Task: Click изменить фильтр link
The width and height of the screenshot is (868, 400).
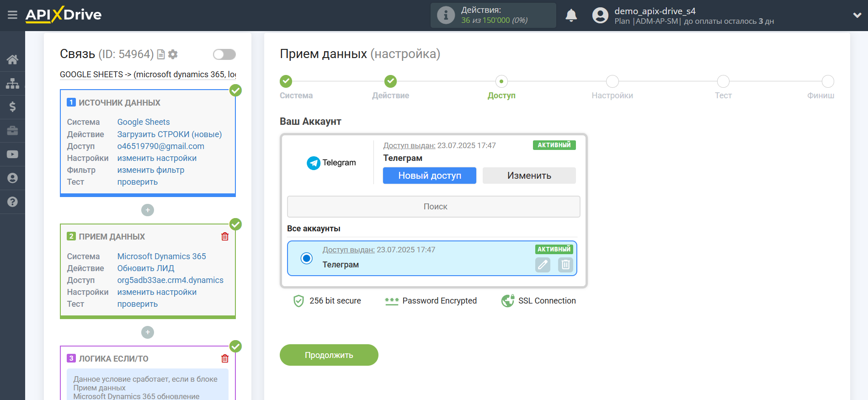Action: click(151, 170)
